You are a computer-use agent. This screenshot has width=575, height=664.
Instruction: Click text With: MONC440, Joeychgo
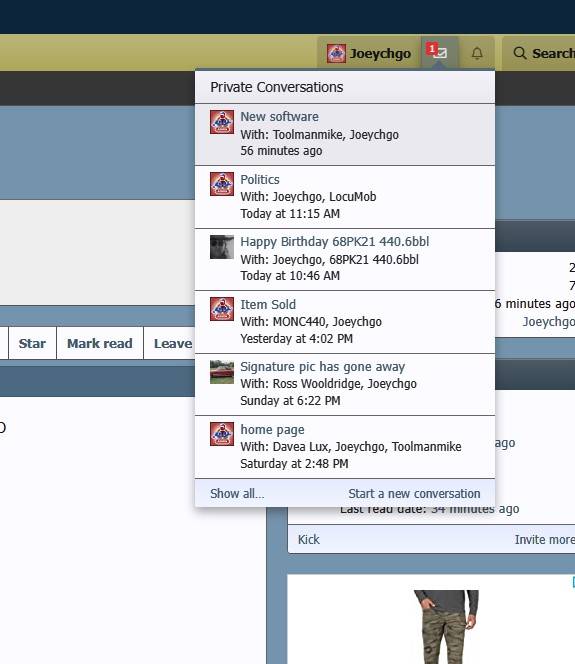[x=311, y=321]
